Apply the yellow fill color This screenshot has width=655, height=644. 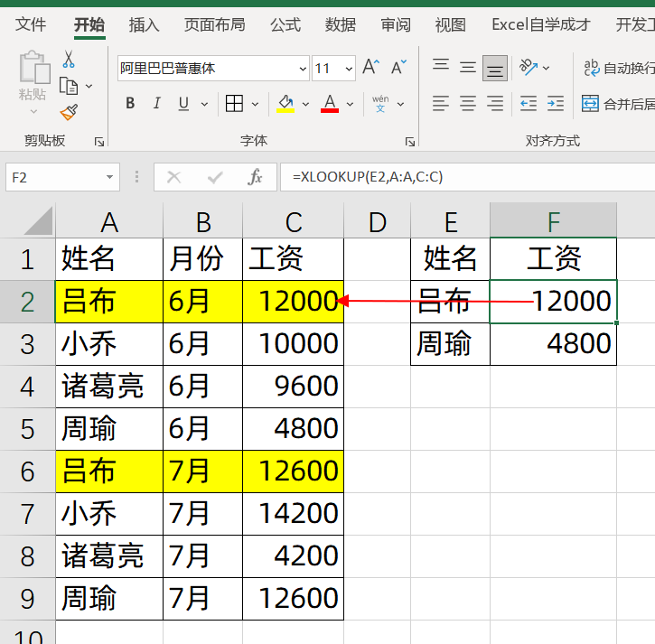(285, 103)
